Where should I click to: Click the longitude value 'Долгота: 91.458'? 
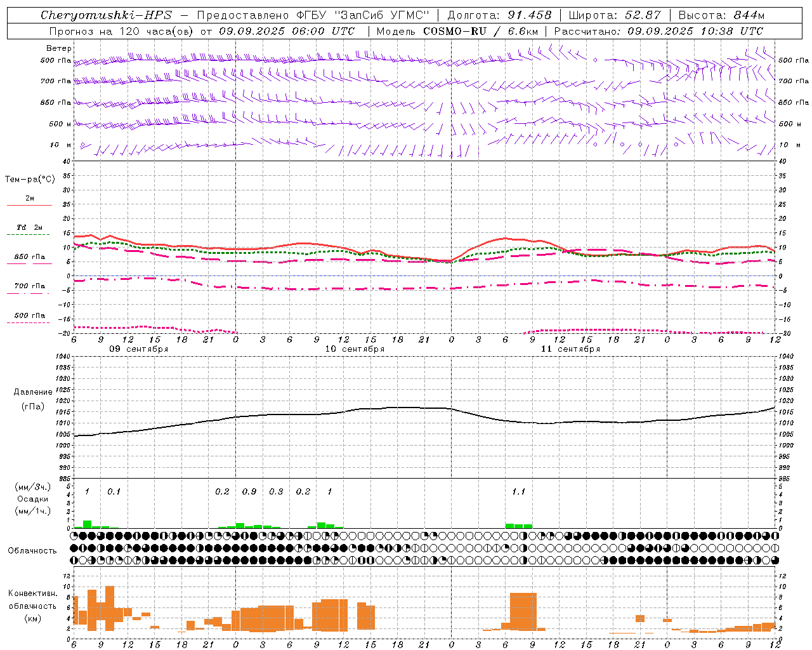pyautogui.click(x=500, y=15)
